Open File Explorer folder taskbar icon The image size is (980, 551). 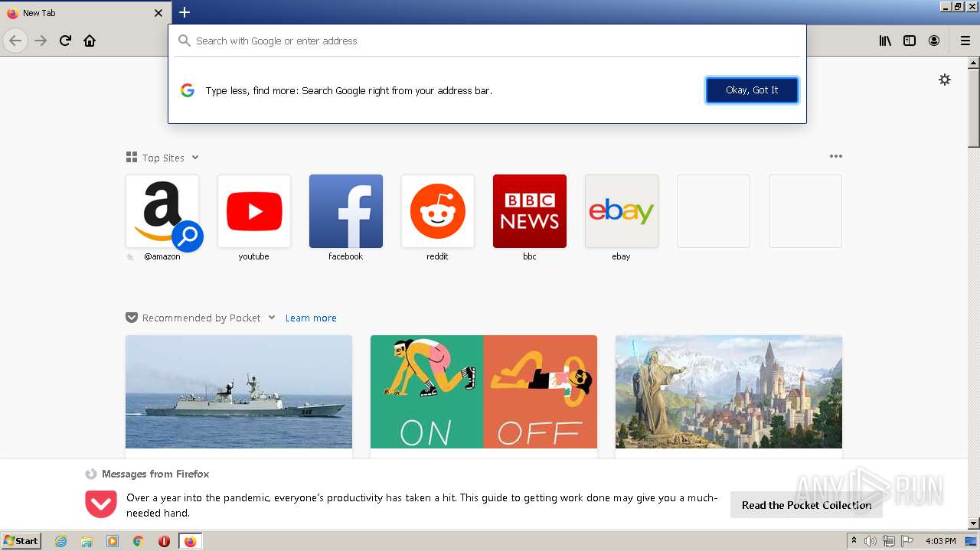pyautogui.click(x=87, y=541)
